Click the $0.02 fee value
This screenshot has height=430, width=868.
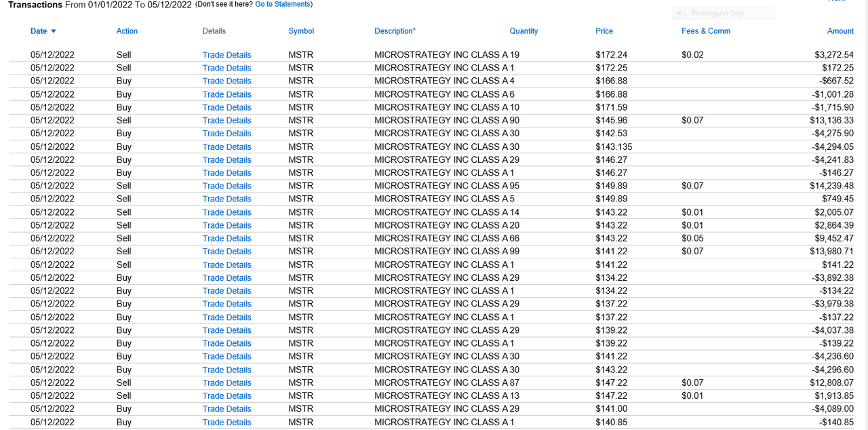tap(692, 55)
